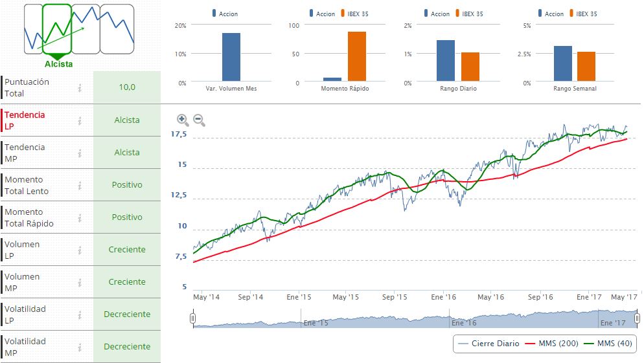Viewport: 644px width, 363px height.
Task: Toggle IBEX 35 in Momento Rápido legend
Action: (354, 14)
